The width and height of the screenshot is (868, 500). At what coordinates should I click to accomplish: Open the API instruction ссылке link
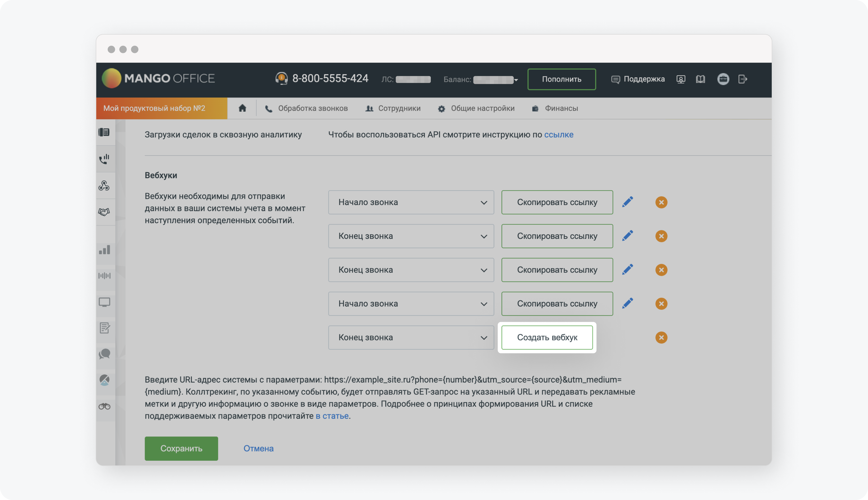pos(559,135)
